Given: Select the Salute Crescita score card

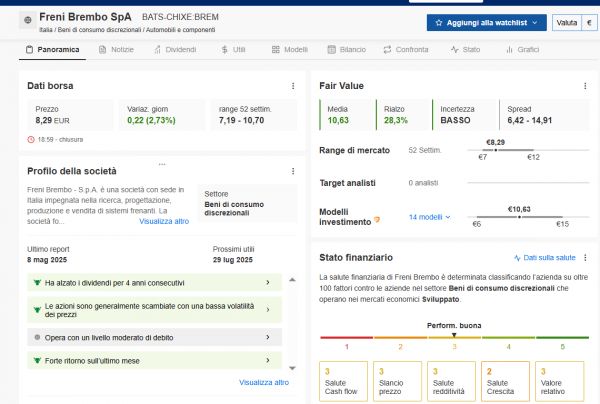Looking at the screenshot, I should tap(505, 381).
